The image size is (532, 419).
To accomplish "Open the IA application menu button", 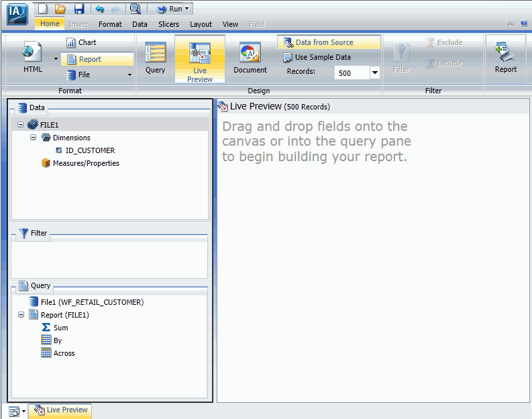I will pyautogui.click(x=17, y=13).
